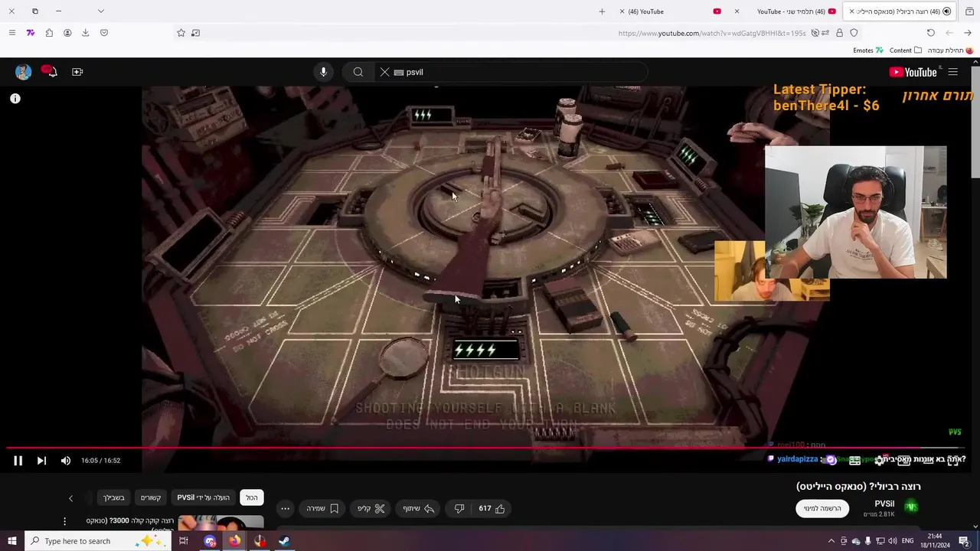Viewport: 980px width, 551px height.
Task: Search by voice with microphone icon
Action: point(323,72)
